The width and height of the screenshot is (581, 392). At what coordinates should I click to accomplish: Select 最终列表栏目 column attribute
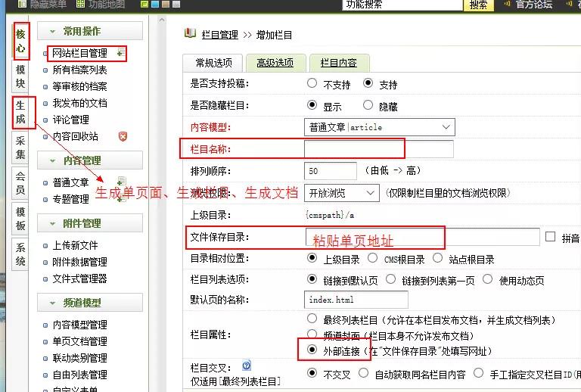[x=312, y=319]
